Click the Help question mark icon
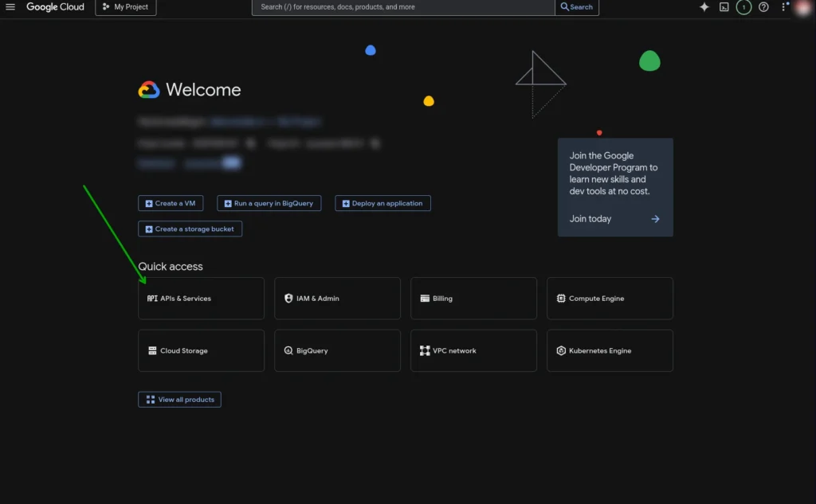The image size is (816, 504). (763, 7)
